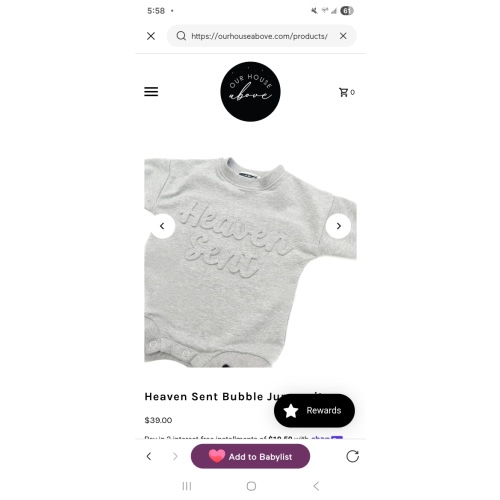Go back in browser history
The height and width of the screenshot is (500, 500).
[x=149, y=456]
